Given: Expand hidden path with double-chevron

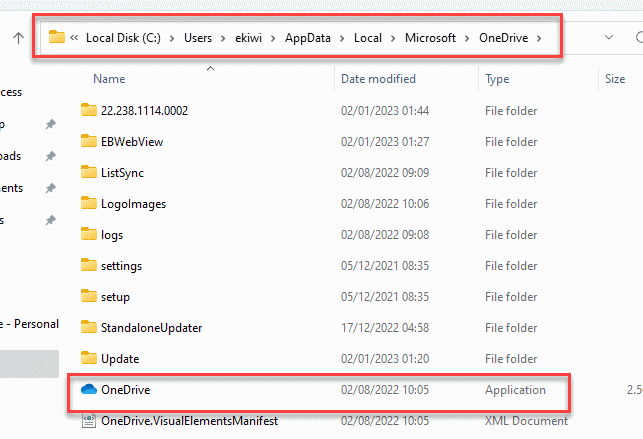Looking at the screenshot, I should pos(74,38).
